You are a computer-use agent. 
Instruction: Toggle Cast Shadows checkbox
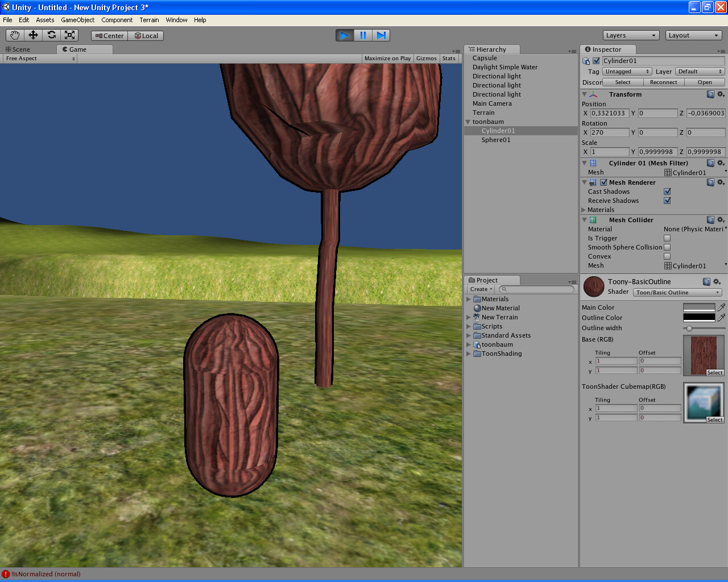tap(667, 192)
